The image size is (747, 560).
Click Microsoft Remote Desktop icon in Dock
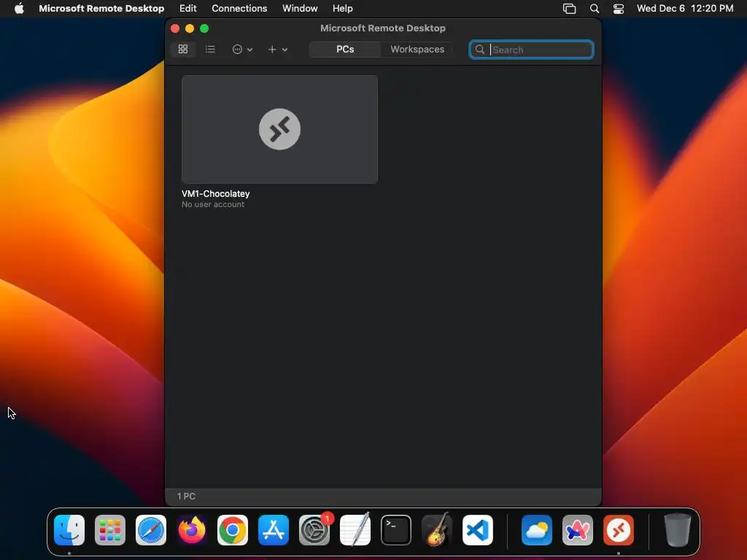[619, 530]
